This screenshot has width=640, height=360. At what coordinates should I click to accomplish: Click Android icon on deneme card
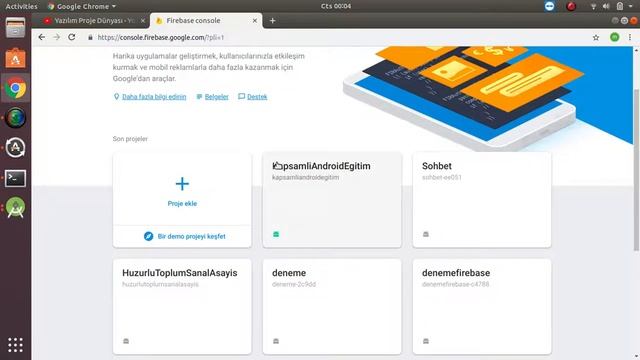tap(276, 341)
